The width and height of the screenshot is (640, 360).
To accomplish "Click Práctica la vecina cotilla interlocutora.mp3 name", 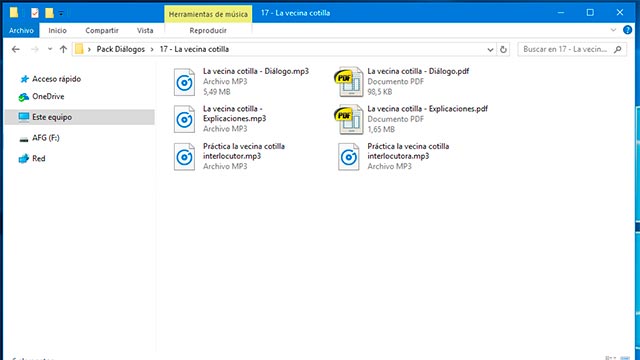I will [x=408, y=151].
